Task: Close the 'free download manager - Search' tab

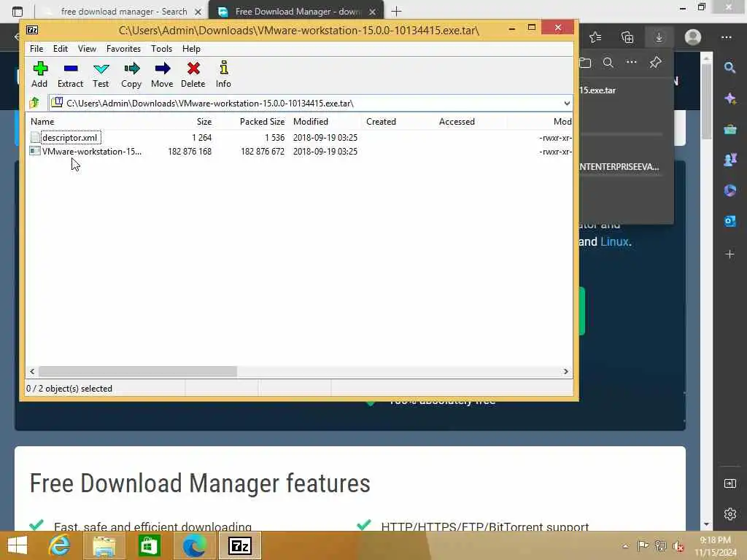Action: tap(198, 12)
